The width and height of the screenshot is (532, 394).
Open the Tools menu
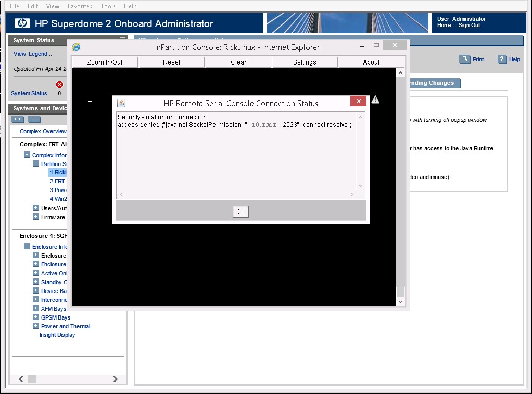coord(108,6)
